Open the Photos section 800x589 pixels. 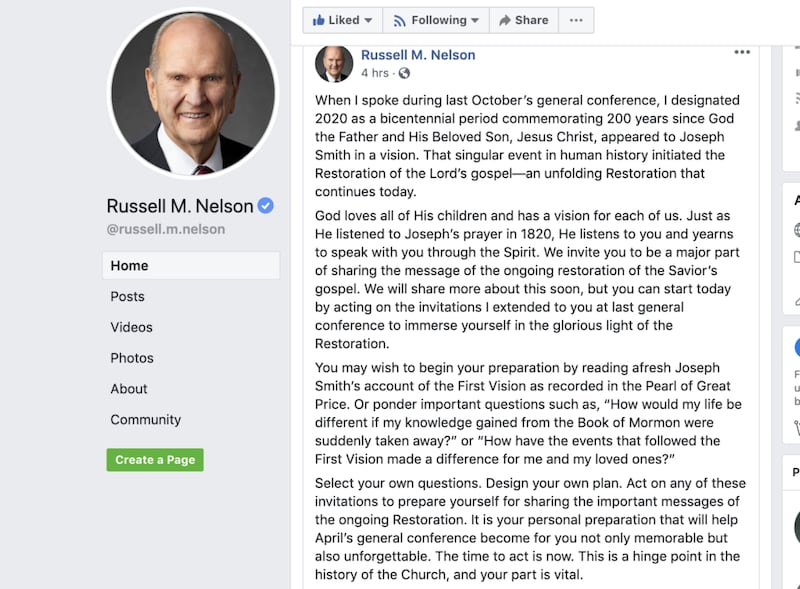coord(132,358)
